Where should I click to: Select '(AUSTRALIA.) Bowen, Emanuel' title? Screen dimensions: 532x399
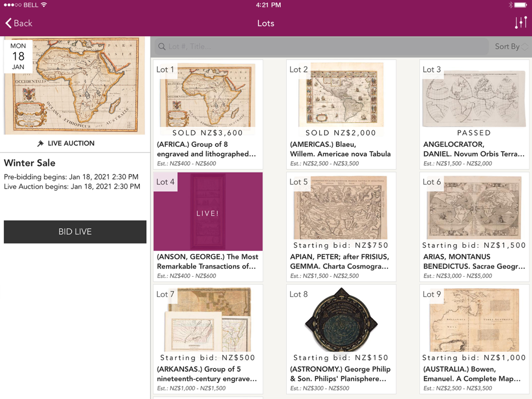click(x=471, y=374)
